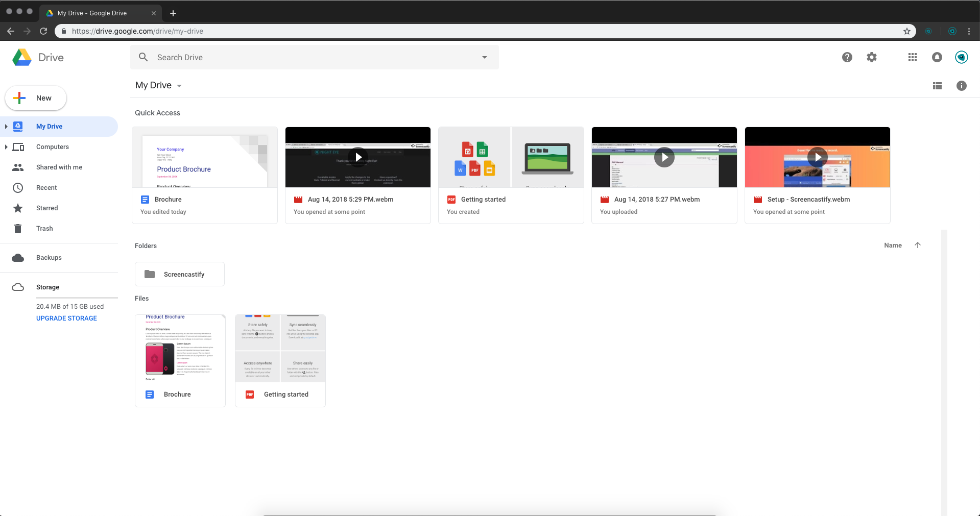Expand search options dropdown arrow

tap(485, 57)
